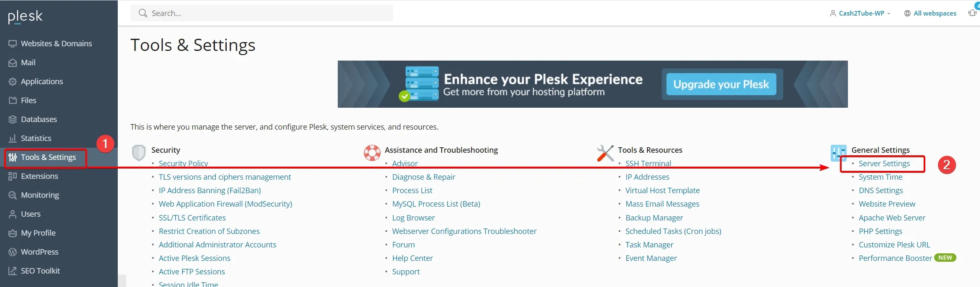The width and height of the screenshot is (980, 287).
Task: Click the General Settings sliders icon
Action: pyautogui.click(x=839, y=153)
